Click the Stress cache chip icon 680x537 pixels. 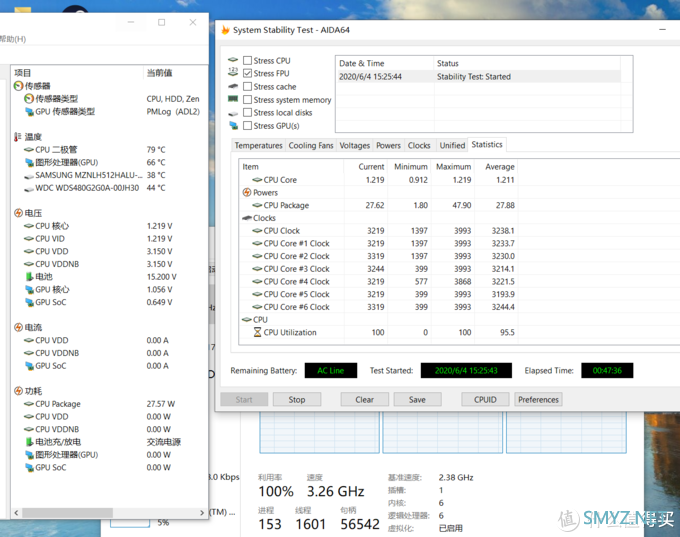233,86
